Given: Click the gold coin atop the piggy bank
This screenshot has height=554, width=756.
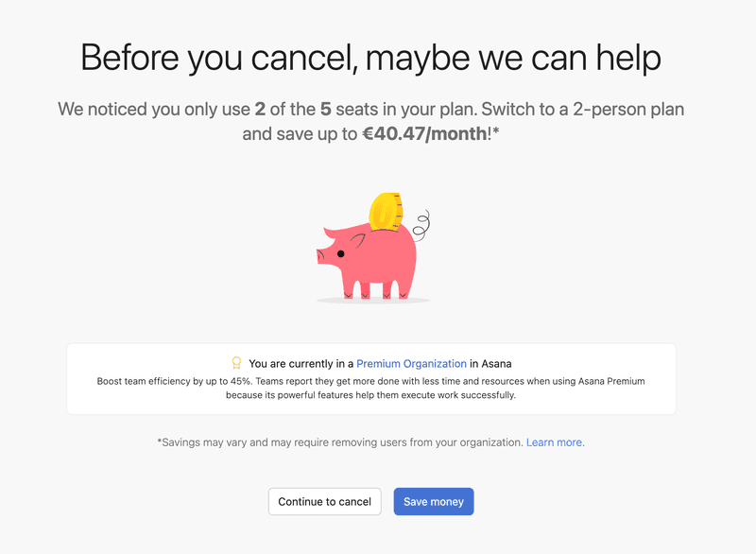Looking at the screenshot, I should click(387, 211).
